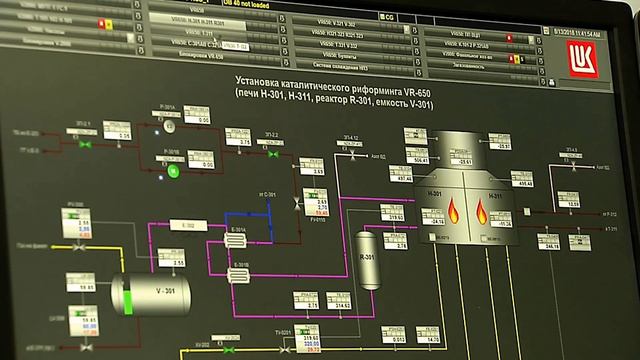Click indicator reading 59.85 left of V-301
The image size is (640, 360).
tap(81, 282)
